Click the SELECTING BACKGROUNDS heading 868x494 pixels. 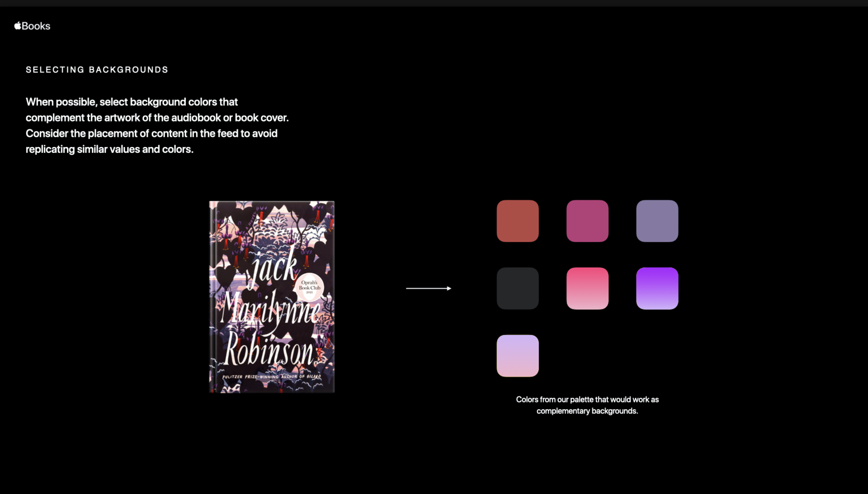pos(97,70)
